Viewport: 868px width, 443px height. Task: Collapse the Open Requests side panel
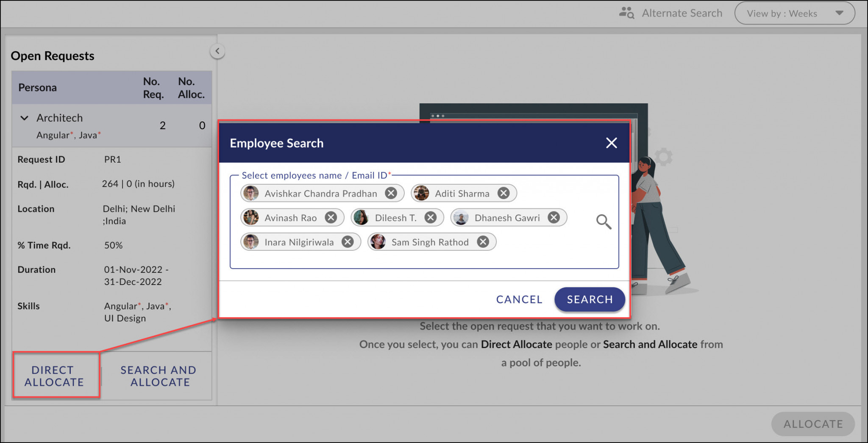pos(217,51)
